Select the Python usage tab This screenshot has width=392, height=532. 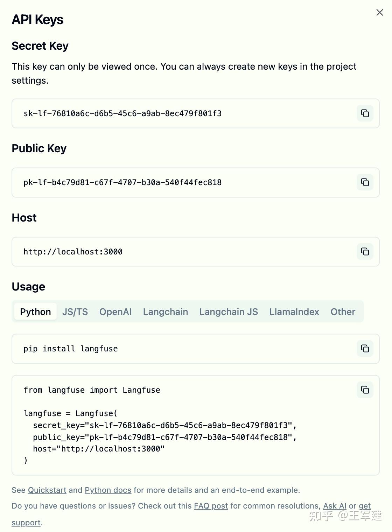click(35, 311)
